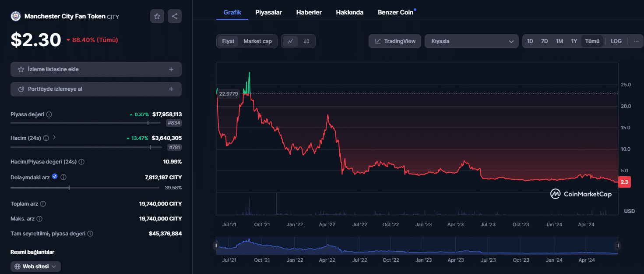
Task: Switch to candlestick chart icon
Action: pyautogui.click(x=306, y=41)
